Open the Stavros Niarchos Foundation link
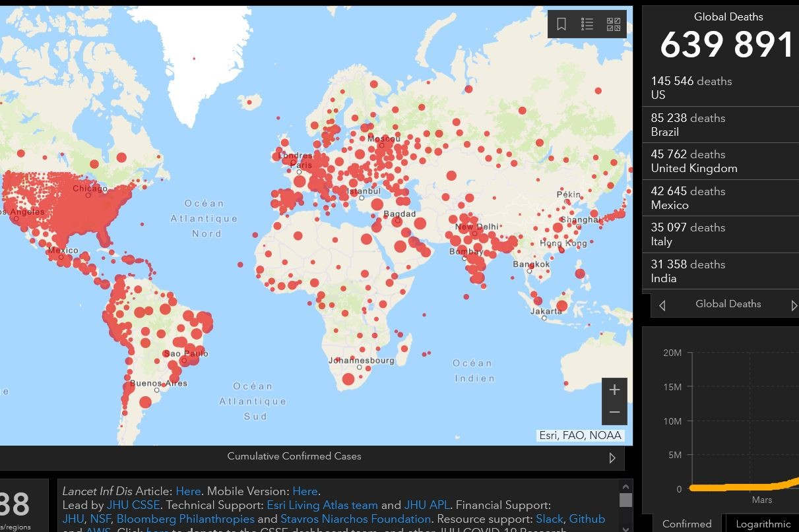The width and height of the screenshot is (799, 532). [356, 519]
